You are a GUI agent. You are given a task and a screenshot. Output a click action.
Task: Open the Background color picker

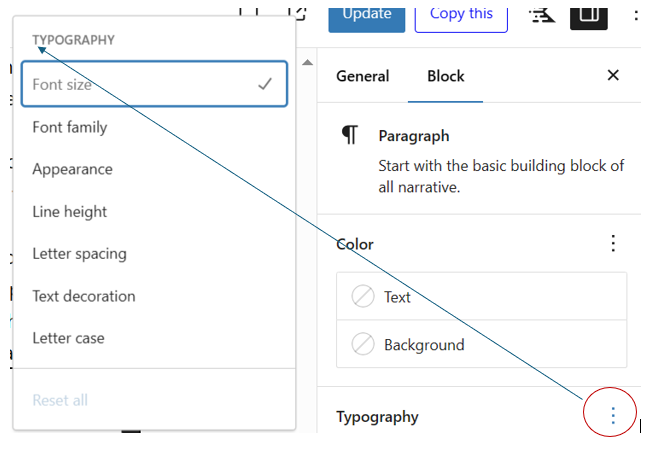(x=482, y=345)
